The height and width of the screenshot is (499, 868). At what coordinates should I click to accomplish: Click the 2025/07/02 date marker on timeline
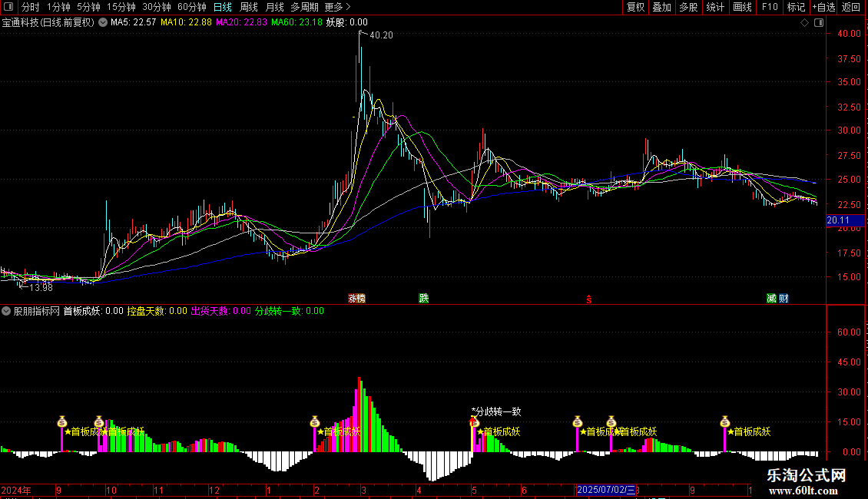pyautogui.click(x=605, y=490)
